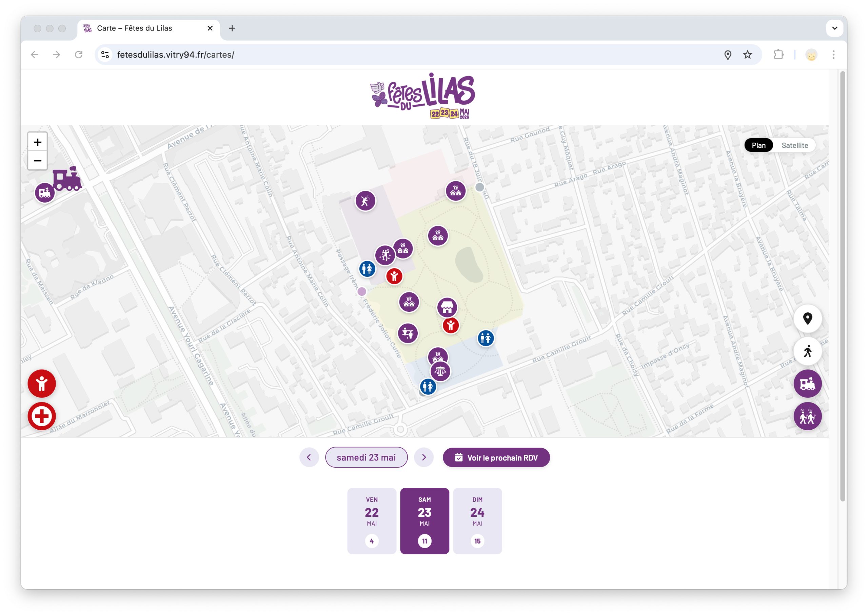
Task: Open the market stall marker on map
Action: click(447, 308)
